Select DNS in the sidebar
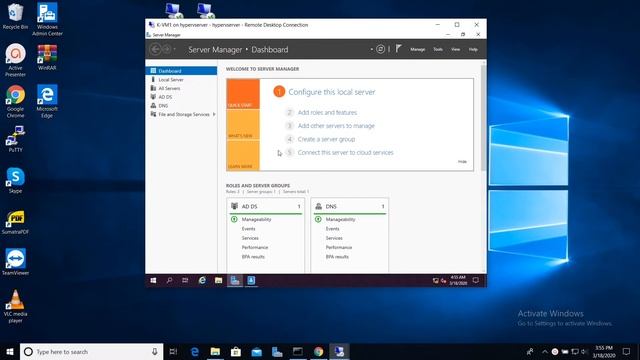Viewport: 640px width, 360px height. 181,105
